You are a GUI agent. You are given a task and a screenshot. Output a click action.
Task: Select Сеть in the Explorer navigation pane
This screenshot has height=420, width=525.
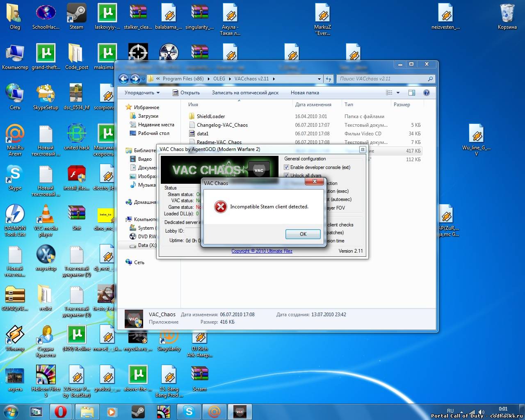tap(139, 262)
